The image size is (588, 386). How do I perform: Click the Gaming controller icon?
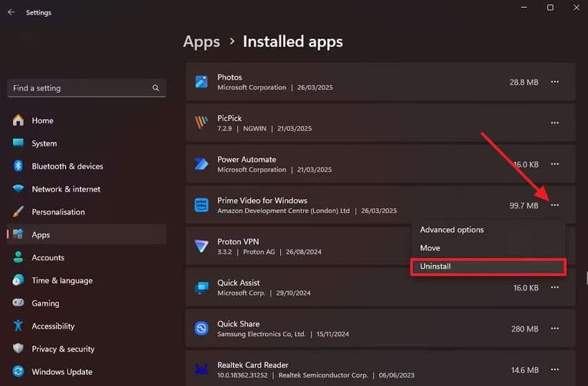tap(18, 302)
